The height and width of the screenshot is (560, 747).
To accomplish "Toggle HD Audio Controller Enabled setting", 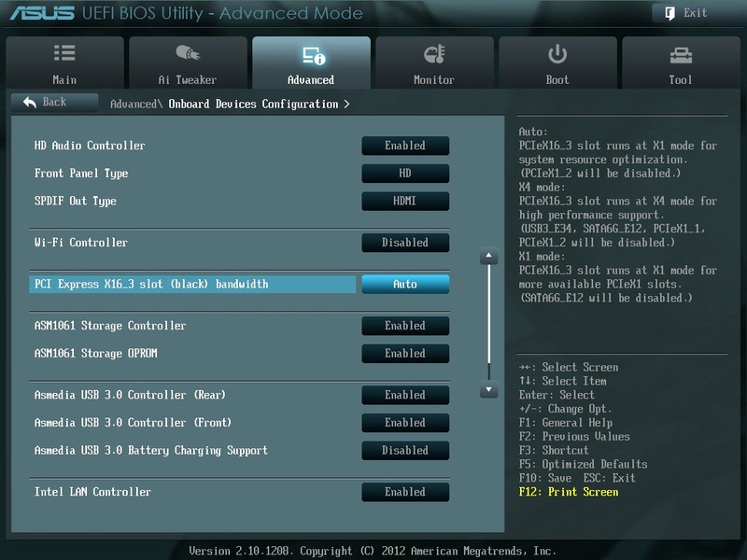I will (x=405, y=146).
